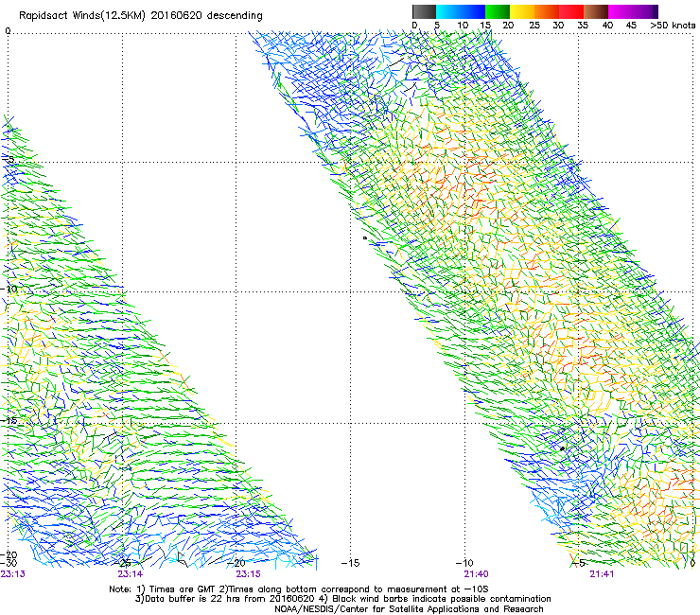Pick the red 30-35 knots legend swatch
The width and height of the screenshot is (700, 615).
(x=571, y=11)
